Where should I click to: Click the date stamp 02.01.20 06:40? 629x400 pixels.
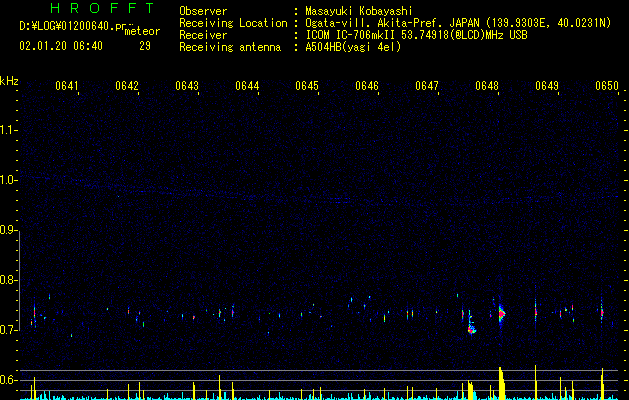[x=61, y=46]
